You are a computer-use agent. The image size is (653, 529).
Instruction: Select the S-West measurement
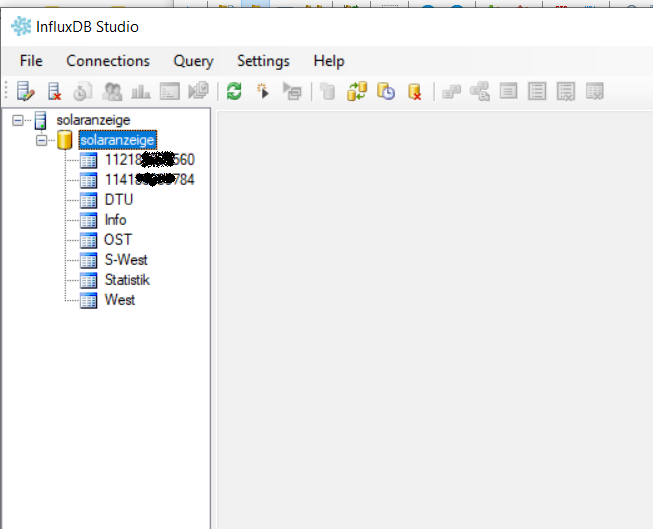tap(125, 260)
